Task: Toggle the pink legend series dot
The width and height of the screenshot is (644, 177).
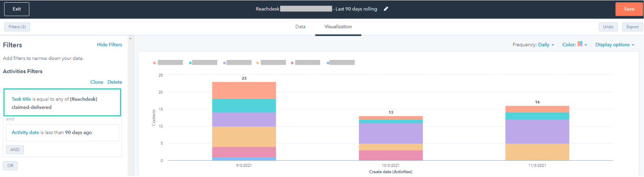Action: coord(292,63)
